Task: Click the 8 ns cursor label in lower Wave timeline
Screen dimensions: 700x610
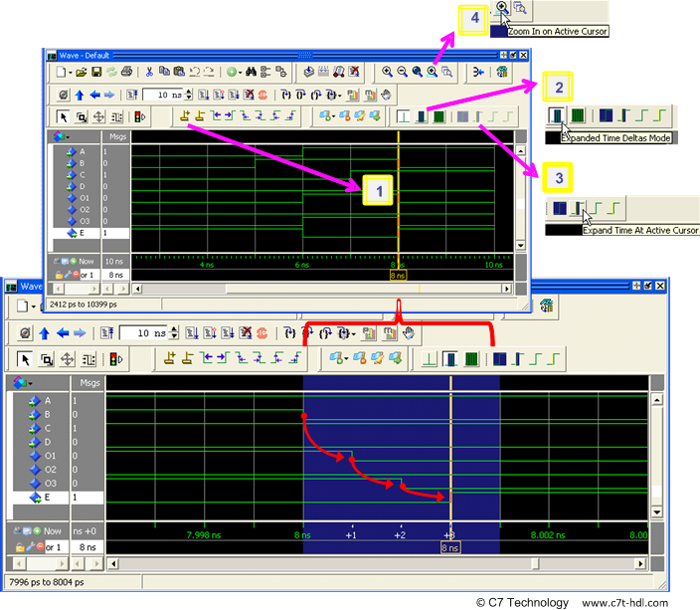Action: tap(450, 548)
